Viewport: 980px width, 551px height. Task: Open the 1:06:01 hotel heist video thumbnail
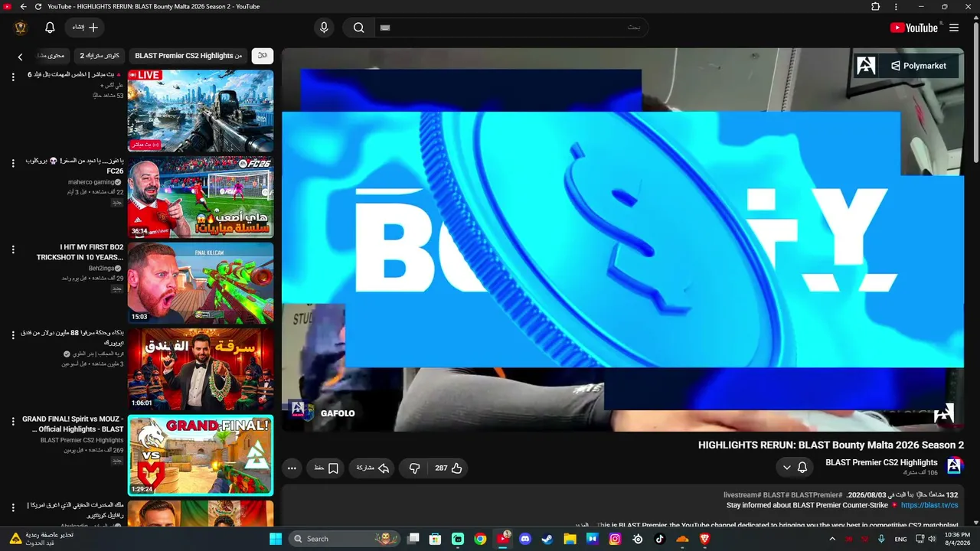point(201,369)
